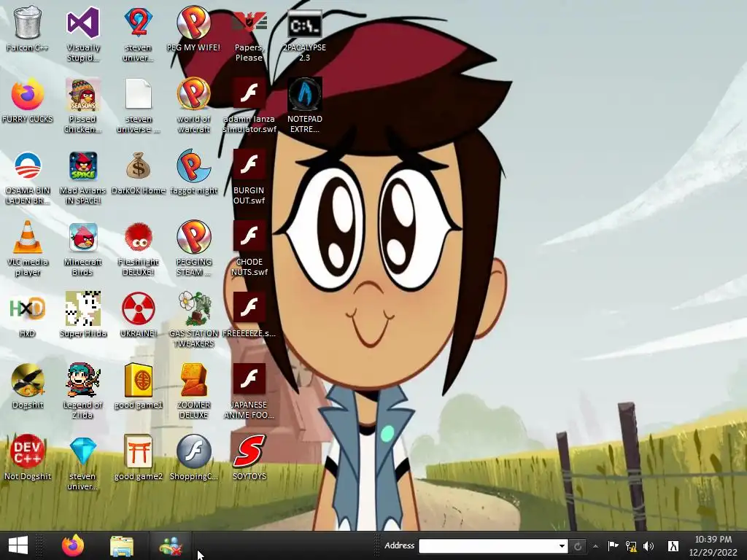Click the Address bar refresh button
747x560 pixels.
[x=578, y=546]
